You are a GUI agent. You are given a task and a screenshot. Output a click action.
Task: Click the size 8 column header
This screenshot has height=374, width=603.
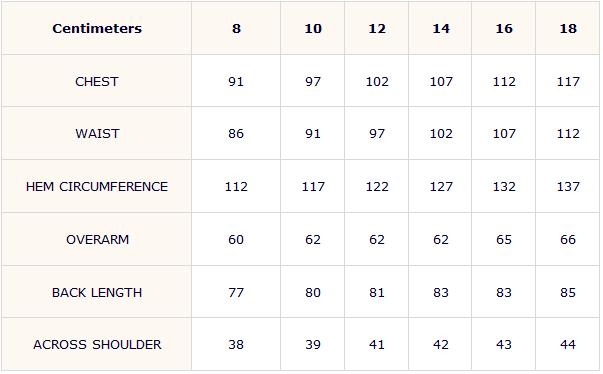pyautogui.click(x=236, y=28)
